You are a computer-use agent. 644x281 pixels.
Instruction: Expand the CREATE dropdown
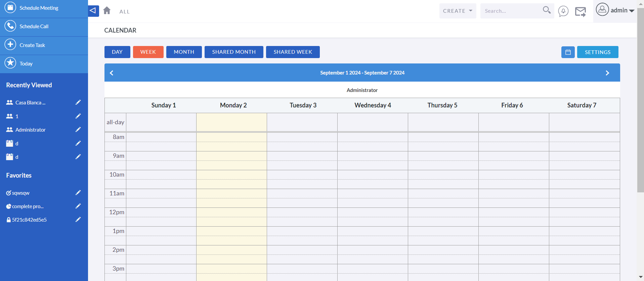(x=458, y=11)
